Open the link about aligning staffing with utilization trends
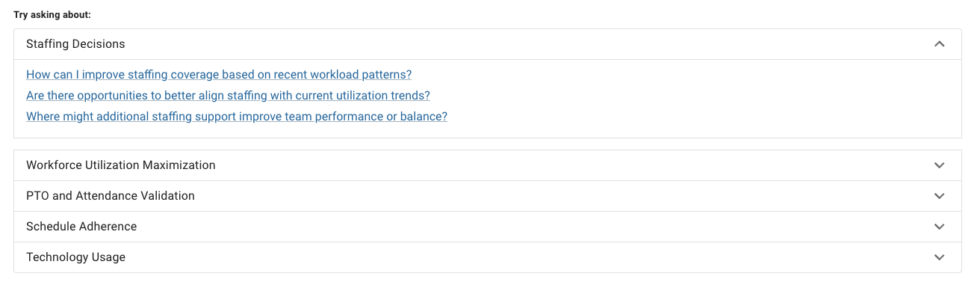980x291 pixels. point(228,96)
